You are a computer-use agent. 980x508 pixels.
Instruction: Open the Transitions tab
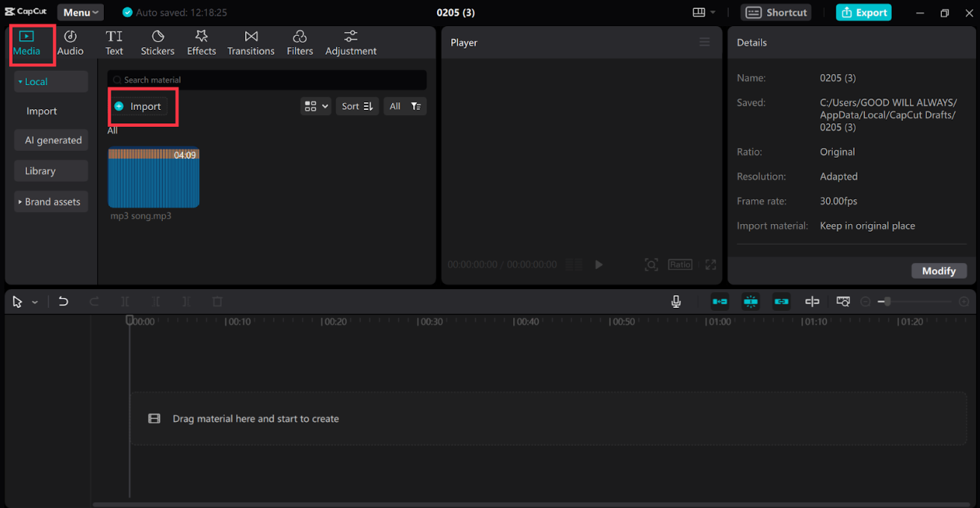(x=251, y=43)
